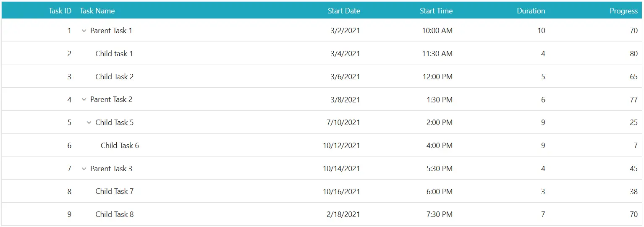The width and height of the screenshot is (644, 227).
Task: Select Child Task 6 name cell
Action: pos(120,146)
